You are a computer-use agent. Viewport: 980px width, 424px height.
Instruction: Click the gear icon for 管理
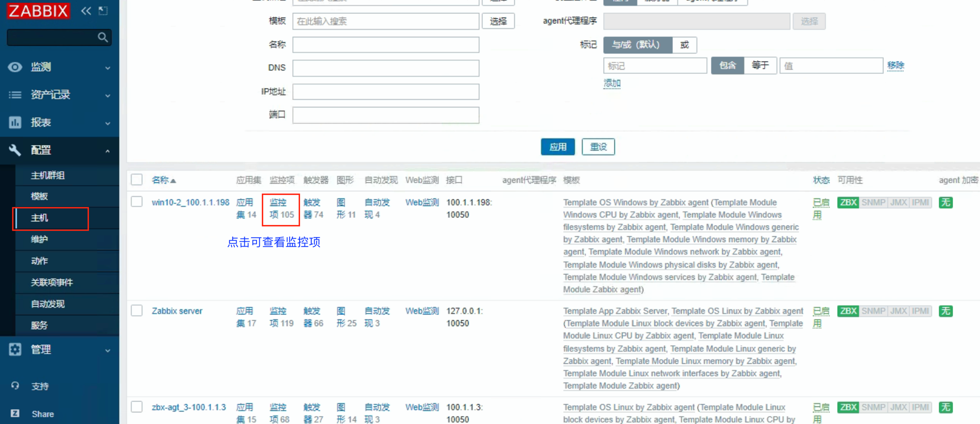tap(15, 350)
